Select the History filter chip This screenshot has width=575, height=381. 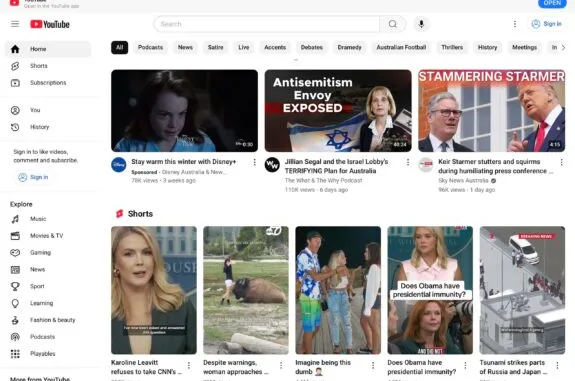pos(488,48)
